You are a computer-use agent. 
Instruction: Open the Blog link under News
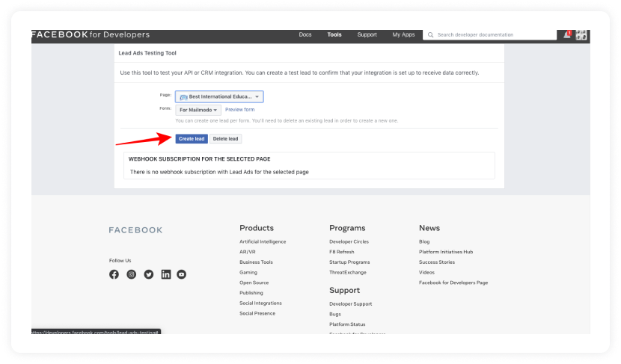point(424,241)
